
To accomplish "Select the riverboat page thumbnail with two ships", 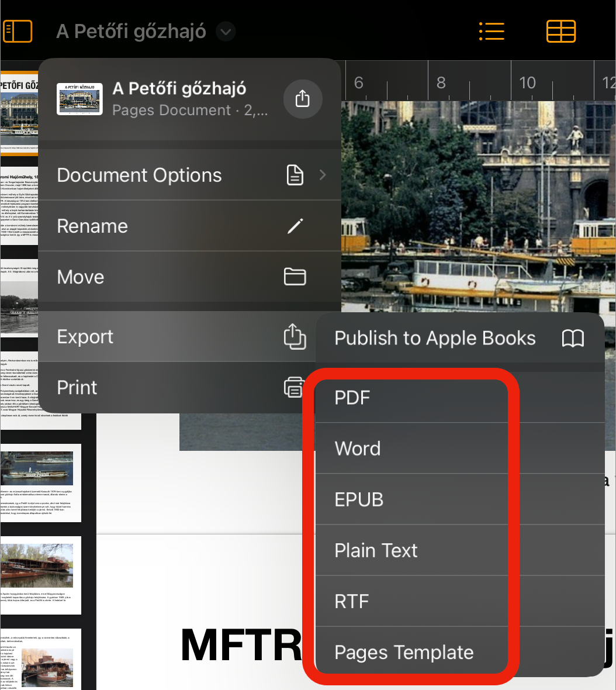I will click(41, 483).
